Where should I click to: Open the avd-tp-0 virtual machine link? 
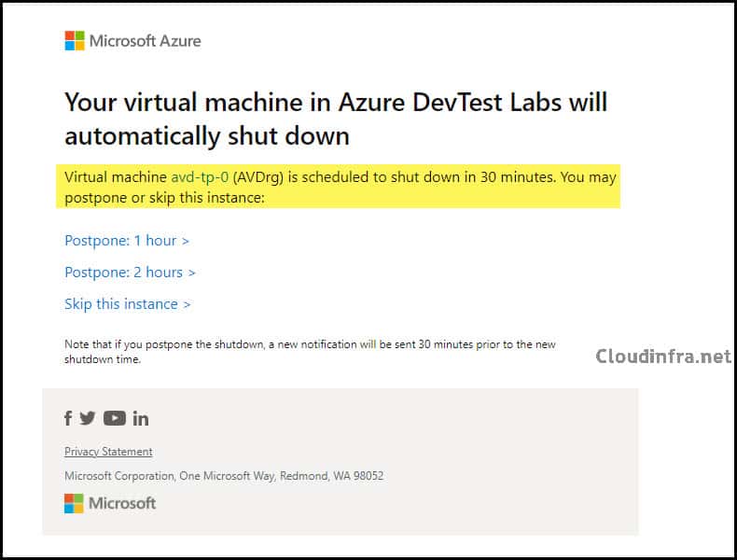tap(200, 177)
